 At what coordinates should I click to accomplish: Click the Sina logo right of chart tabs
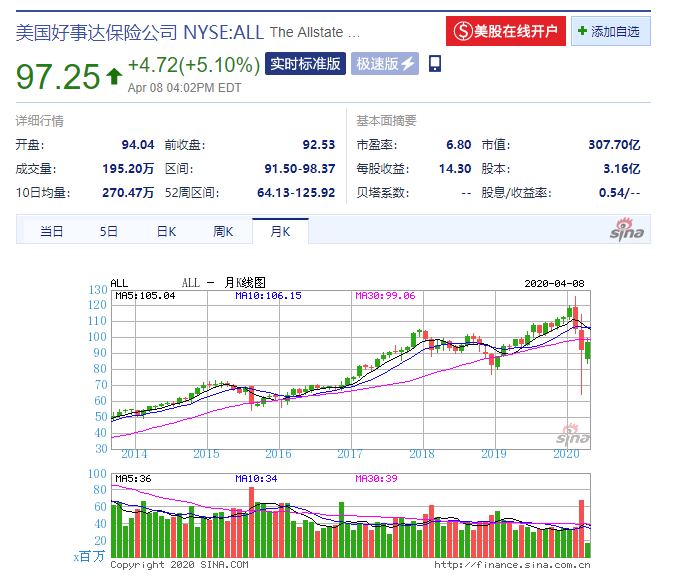pos(628,229)
